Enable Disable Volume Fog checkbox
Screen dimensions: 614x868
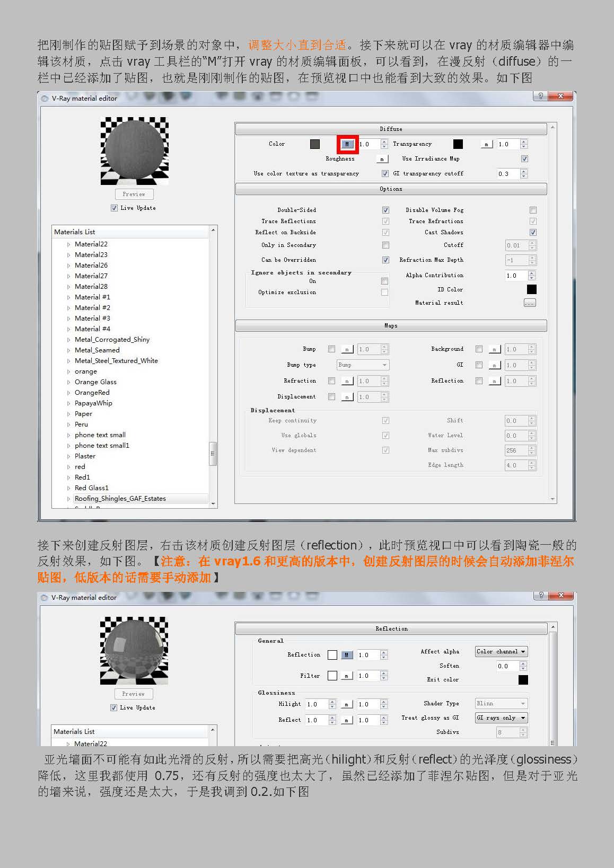pyautogui.click(x=533, y=210)
